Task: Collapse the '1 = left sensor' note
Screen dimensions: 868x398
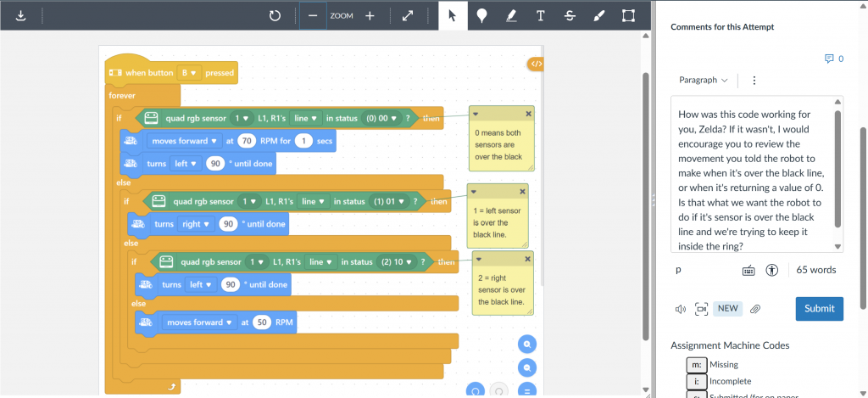Action: 474,191
